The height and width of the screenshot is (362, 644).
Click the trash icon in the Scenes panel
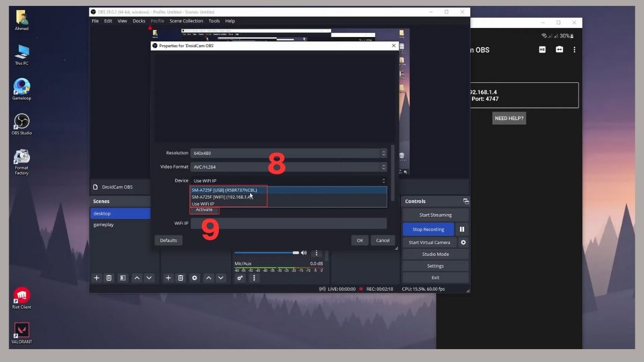(x=109, y=278)
